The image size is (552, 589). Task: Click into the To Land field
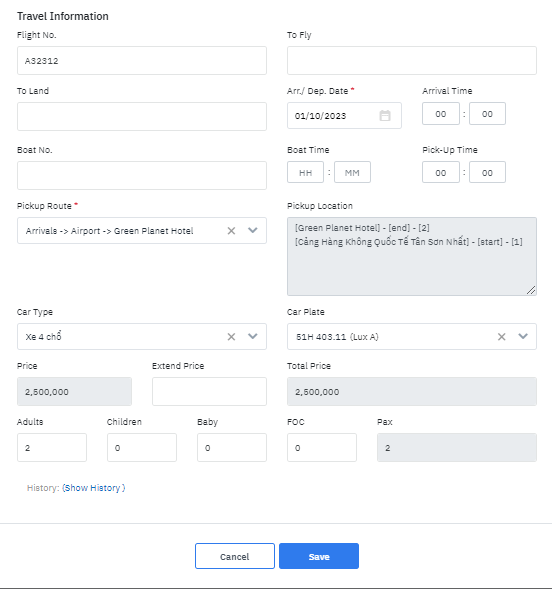[142, 116]
